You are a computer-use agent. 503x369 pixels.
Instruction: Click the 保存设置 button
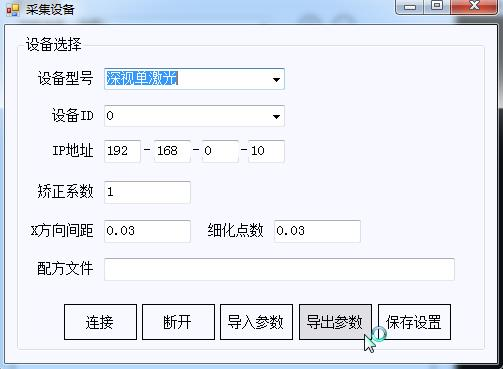pyautogui.click(x=414, y=322)
